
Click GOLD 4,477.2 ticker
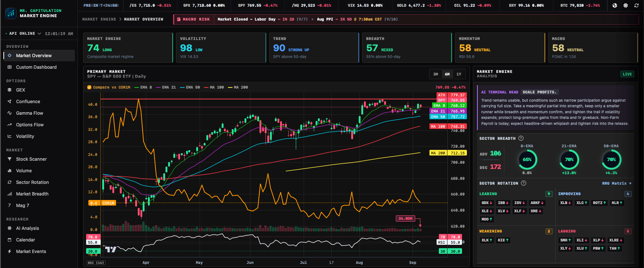[x=419, y=5]
